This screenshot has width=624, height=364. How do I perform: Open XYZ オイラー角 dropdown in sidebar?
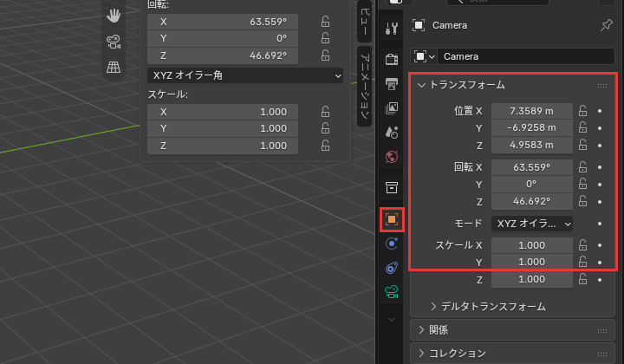pos(245,75)
